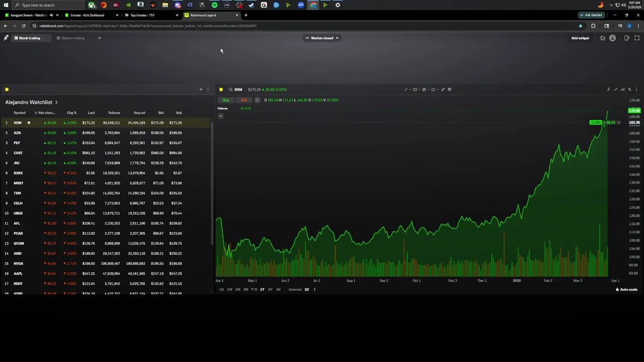Switch to the Options trading tab

[x=70, y=38]
